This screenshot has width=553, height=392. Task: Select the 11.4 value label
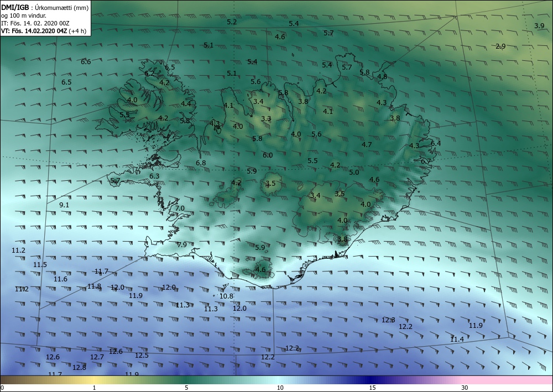457,339
